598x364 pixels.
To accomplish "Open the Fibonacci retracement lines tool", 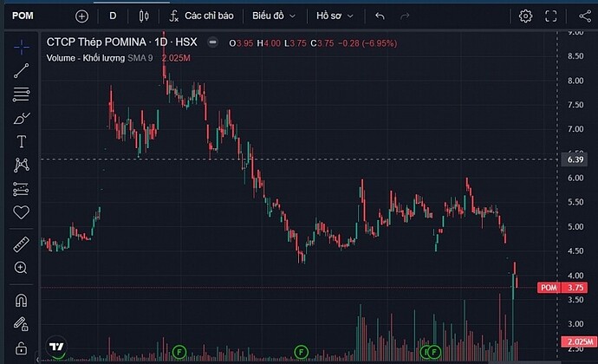I will point(22,94).
